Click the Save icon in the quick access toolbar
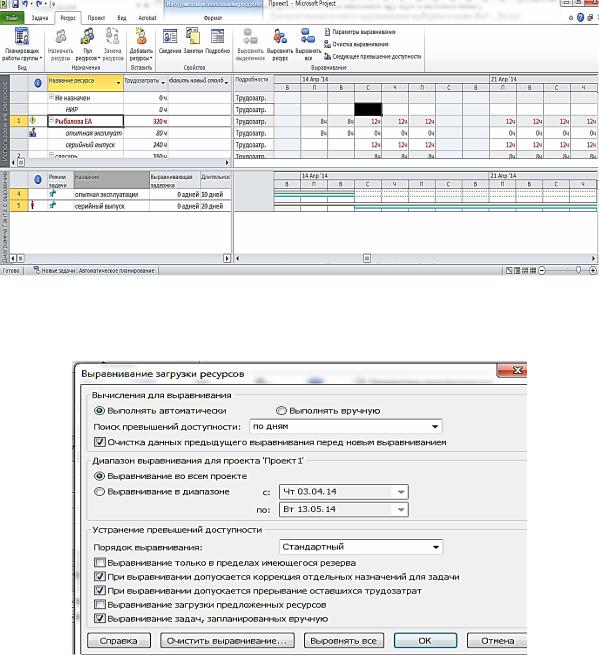 point(15,4)
